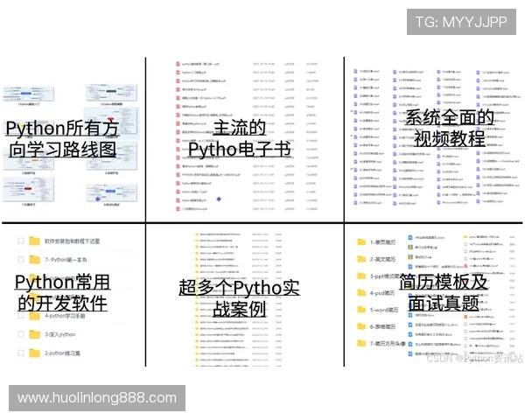Open the folder icon for 3-深入python
The width and height of the screenshot is (525, 420).
[x=34, y=334]
